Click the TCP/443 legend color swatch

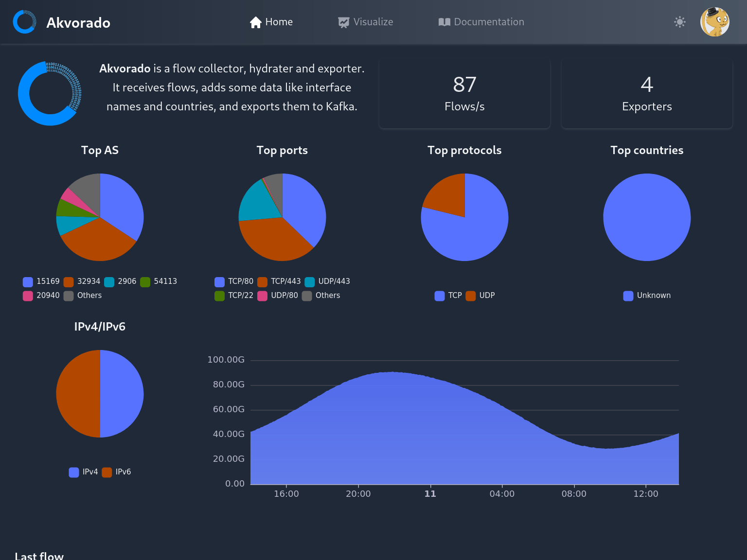pos(262,282)
